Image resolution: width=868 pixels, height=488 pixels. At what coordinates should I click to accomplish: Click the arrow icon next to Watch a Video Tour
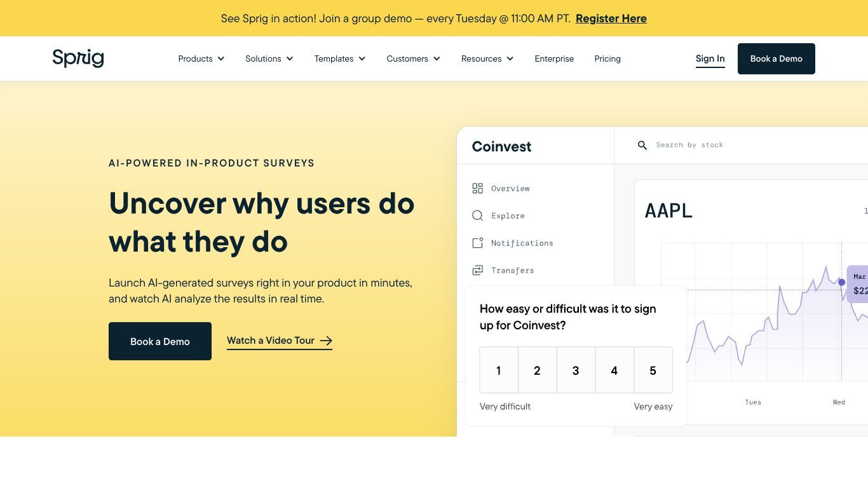pos(326,341)
